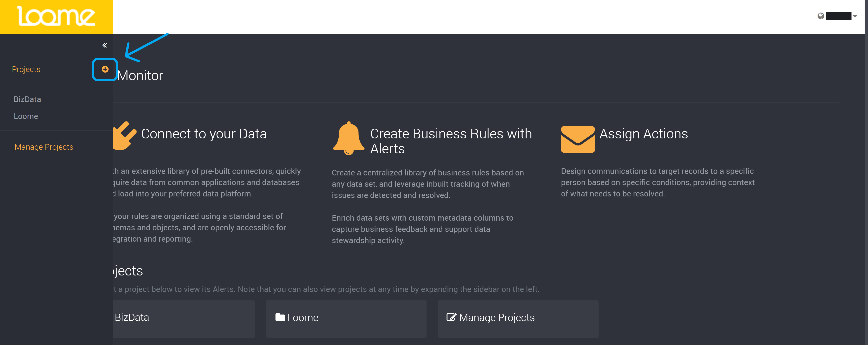Open the Projects sidebar heading
Image resolution: width=868 pixels, height=345 pixels.
click(26, 69)
